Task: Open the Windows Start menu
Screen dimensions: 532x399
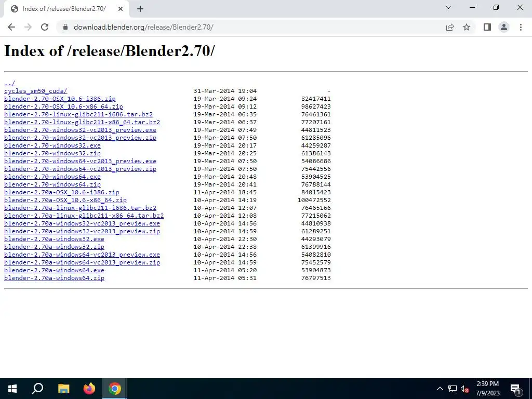Action: (12, 389)
